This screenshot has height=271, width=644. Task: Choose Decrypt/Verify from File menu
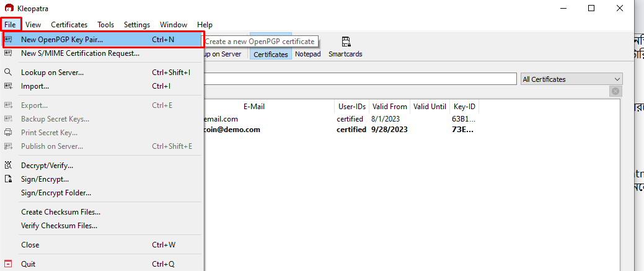coord(102,166)
